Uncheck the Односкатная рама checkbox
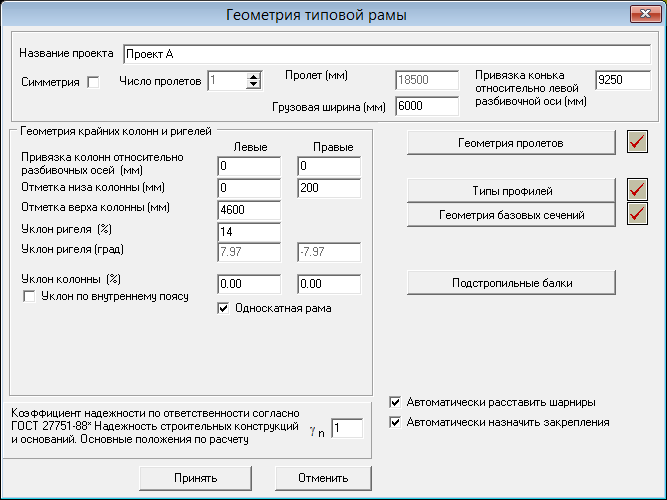The height and width of the screenshot is (500, 667). point(223,308)
